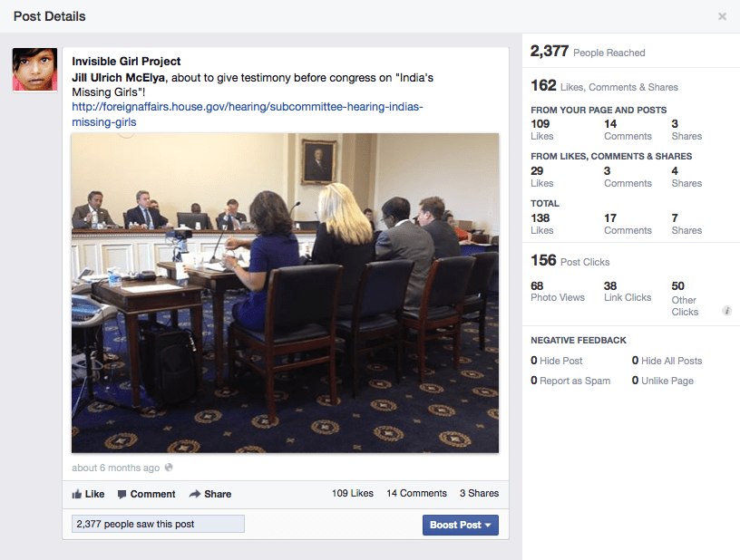
Task: Click the Report as Spam entry
Action: coord(574,381)
